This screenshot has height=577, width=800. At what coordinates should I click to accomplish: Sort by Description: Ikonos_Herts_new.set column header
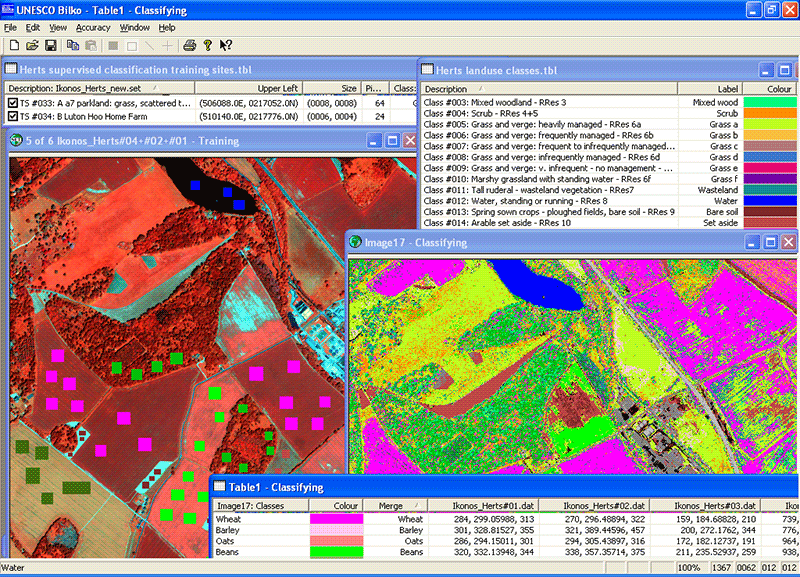[99, 88]
